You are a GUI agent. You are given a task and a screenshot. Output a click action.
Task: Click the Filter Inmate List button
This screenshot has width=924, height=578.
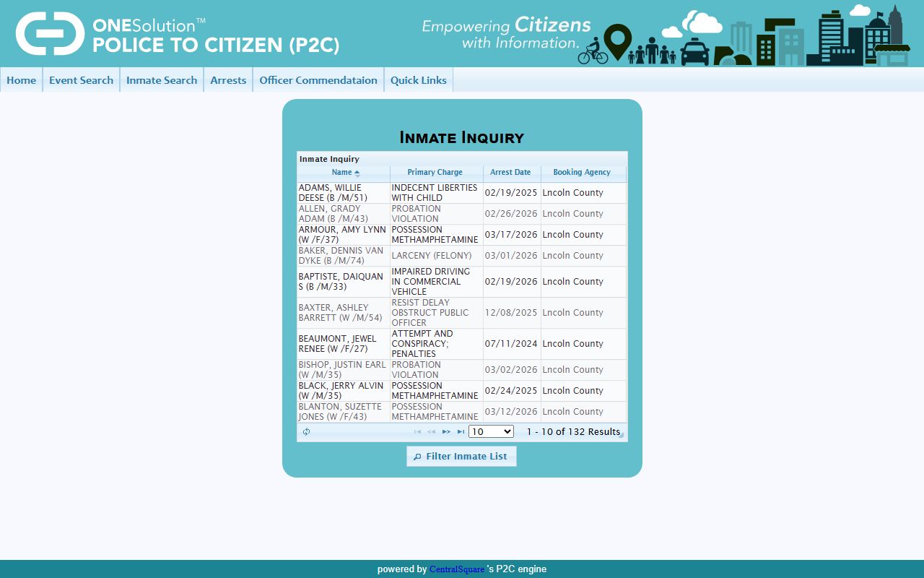(x=461, y=457)
